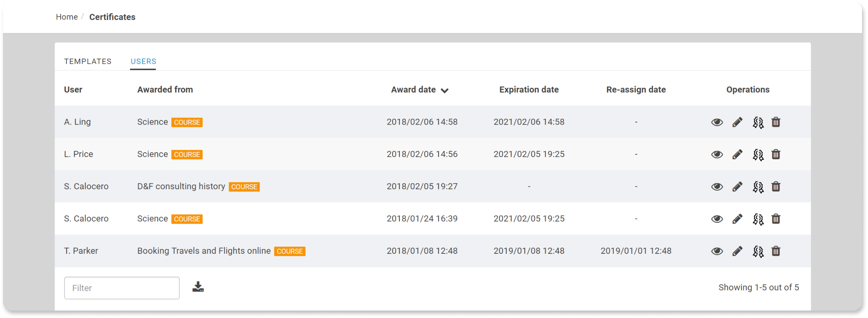Edit A. Ling's certificate with pencil icon
Image resolution: width=868 pixels, height=318 pixels.
click(737, 122)
